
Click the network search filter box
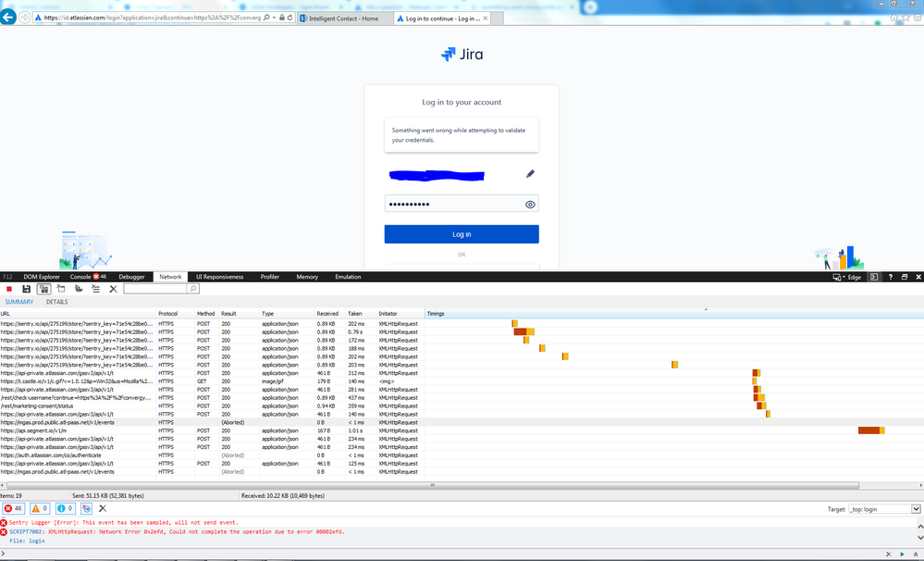coord(155,289)
